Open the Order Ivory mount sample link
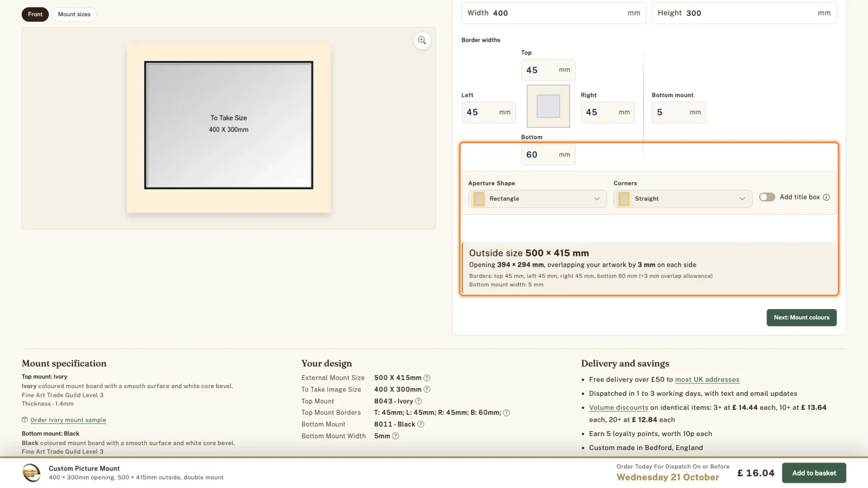This screenshot has width=868, height=488. tap(68, 420)
